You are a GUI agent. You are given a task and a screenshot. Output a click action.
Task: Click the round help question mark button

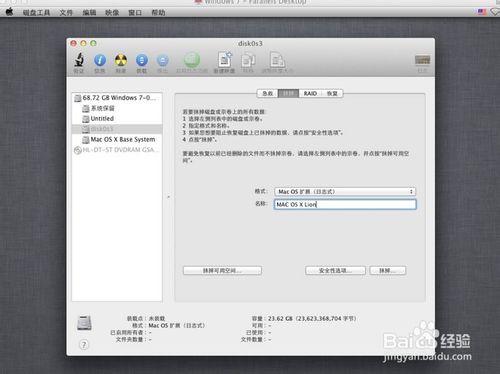pos(84,344)
